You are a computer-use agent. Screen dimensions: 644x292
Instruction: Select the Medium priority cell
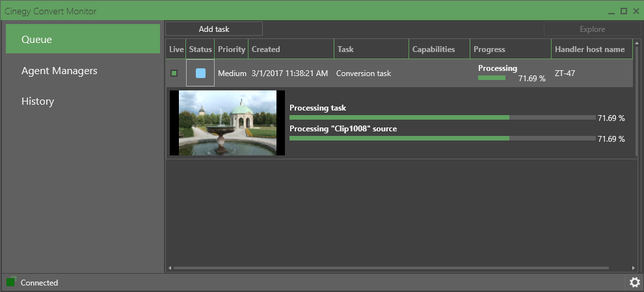coord(232,73)
